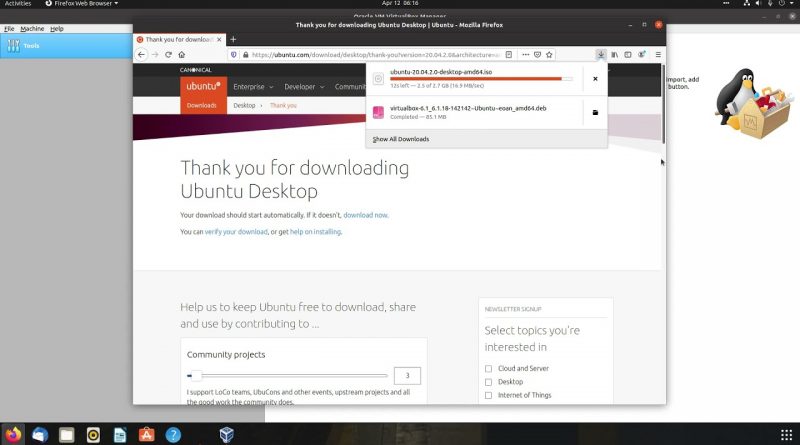Open Firefox Web Browser app menu
Image resolution: width=800 pixels, height=445 pixels.
click(x=82, y=3)
